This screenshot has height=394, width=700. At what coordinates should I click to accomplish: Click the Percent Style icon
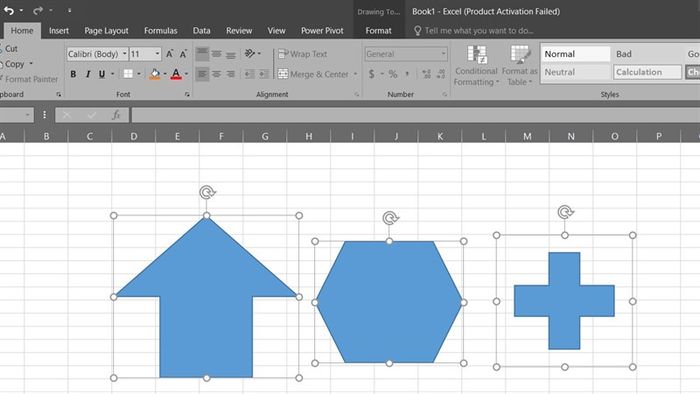click(393, 74)
